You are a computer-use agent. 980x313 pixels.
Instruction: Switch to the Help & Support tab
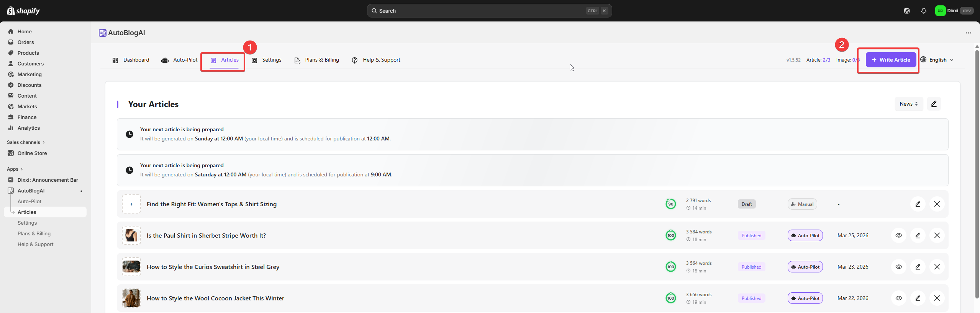(376, 60)
